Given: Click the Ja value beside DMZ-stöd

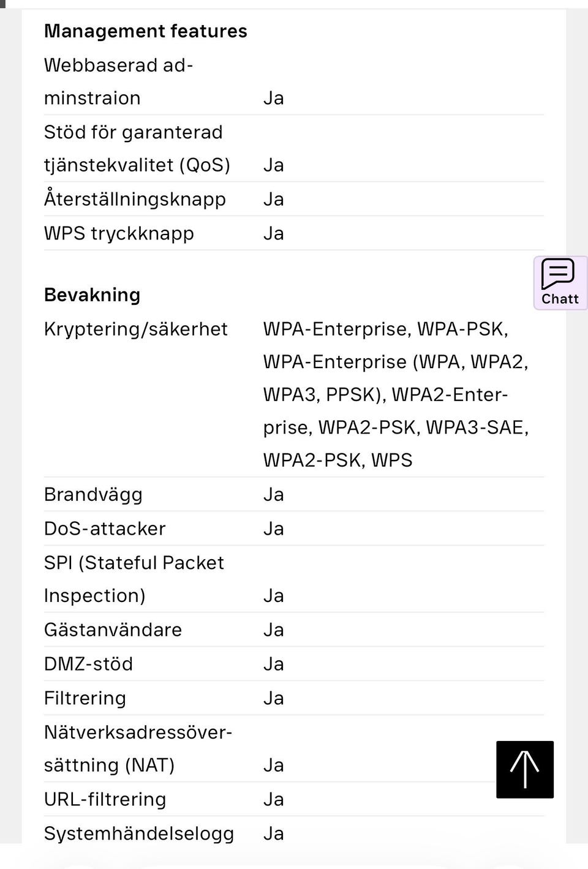Looking at the screenshot, I should point(274,664).
